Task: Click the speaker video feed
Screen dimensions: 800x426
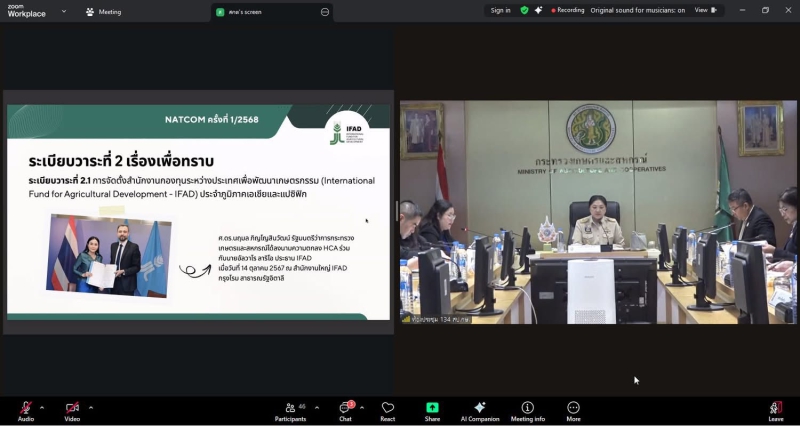Action: [598, 212]
